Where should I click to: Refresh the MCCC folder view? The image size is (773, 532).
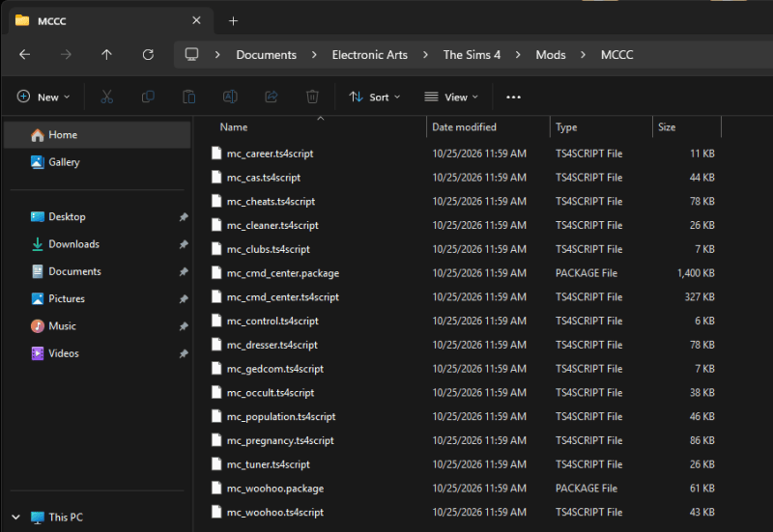coord(148,55)
